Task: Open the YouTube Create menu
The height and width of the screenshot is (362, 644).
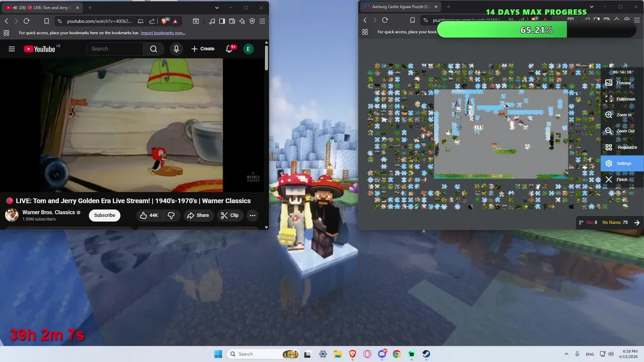Action: pyautogui.click(x=203, y=49)
